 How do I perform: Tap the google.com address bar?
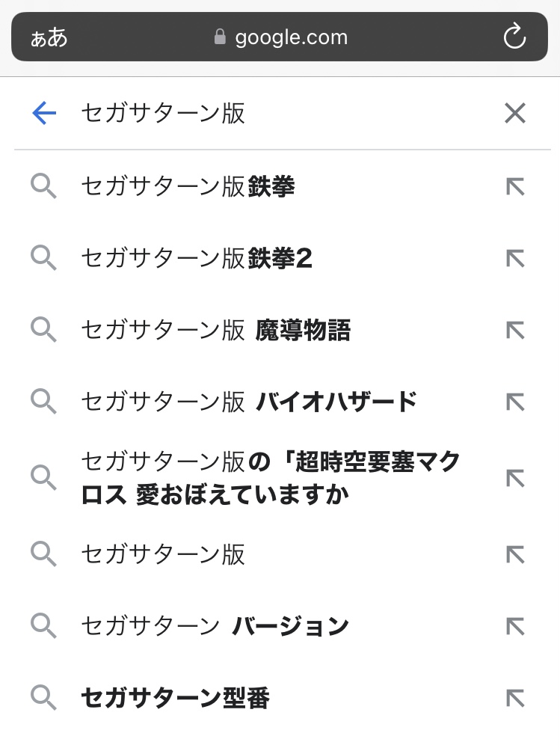[x=280, y=37]
